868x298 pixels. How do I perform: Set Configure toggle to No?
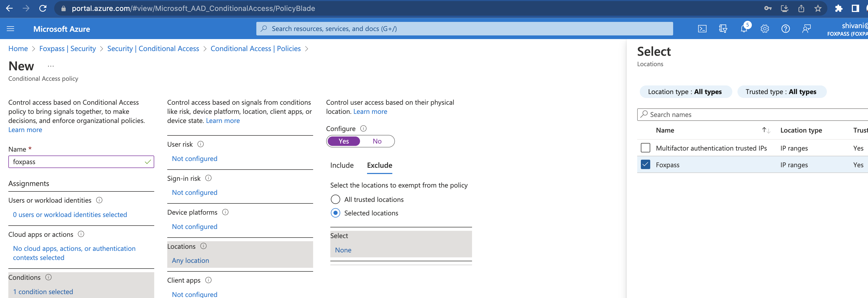click(377, 141)
